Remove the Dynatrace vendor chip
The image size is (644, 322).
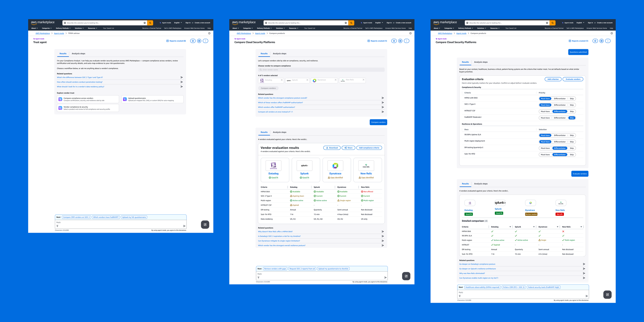coord(335,80)
